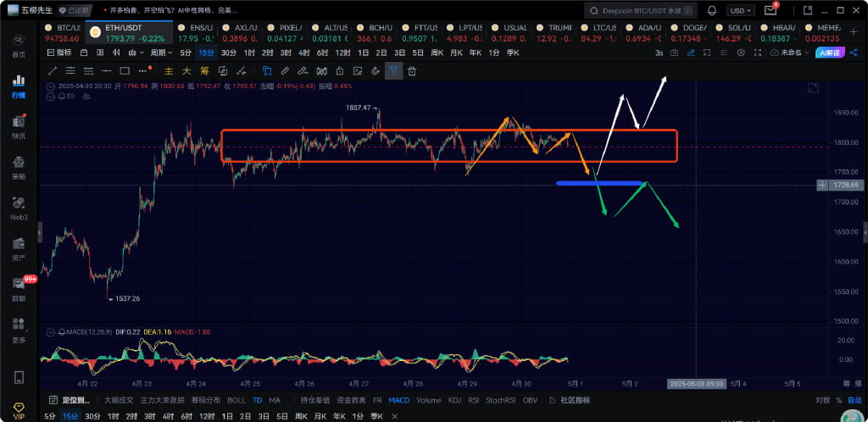Toggle the MACD indicator at bottom
The width and height of the screenshot is (868, 422).
click(398, 400)
